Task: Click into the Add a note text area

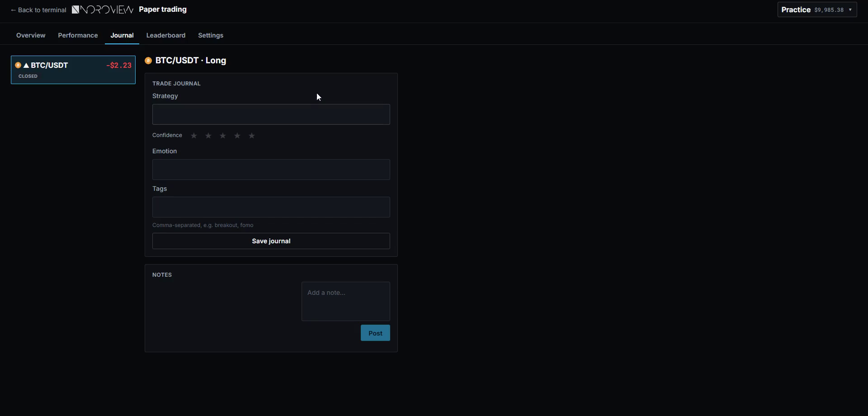Action: tap(346, 302)
